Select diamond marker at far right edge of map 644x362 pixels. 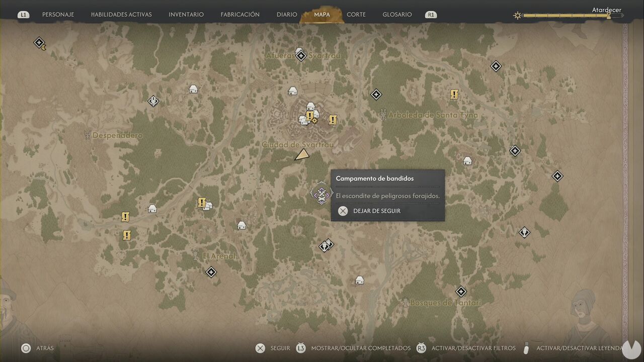tap(557, 176)
